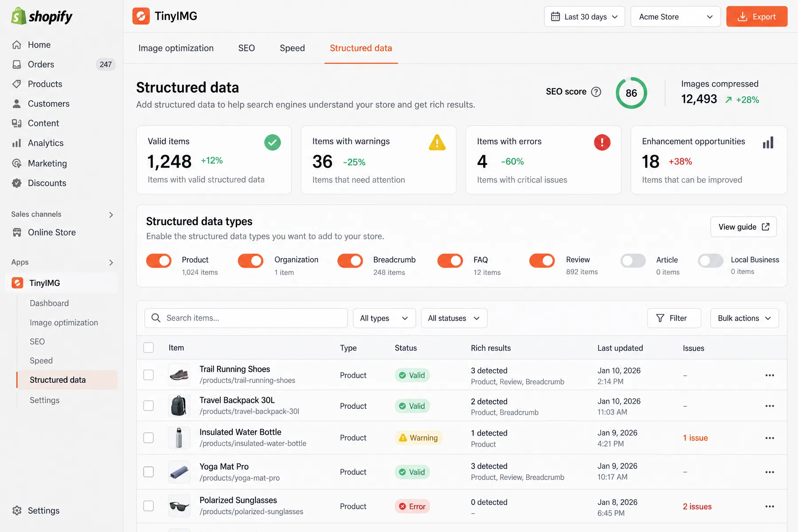Select the Structured data tab
798x532 pixels.
[x=361, y=48]
